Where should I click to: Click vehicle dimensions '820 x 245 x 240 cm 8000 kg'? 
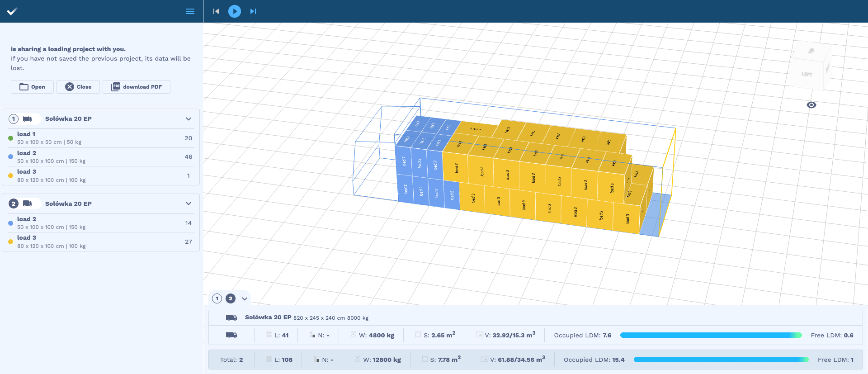tap(331, 318)
